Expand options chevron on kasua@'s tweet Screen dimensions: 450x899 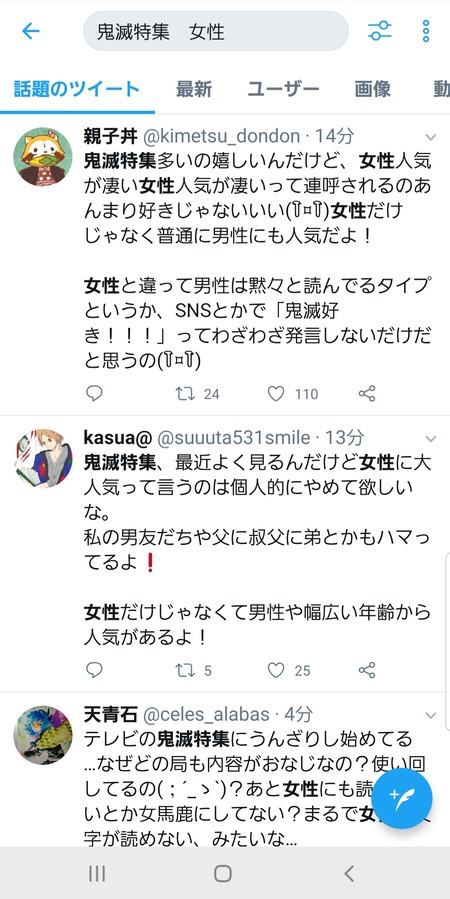point(431,439)
